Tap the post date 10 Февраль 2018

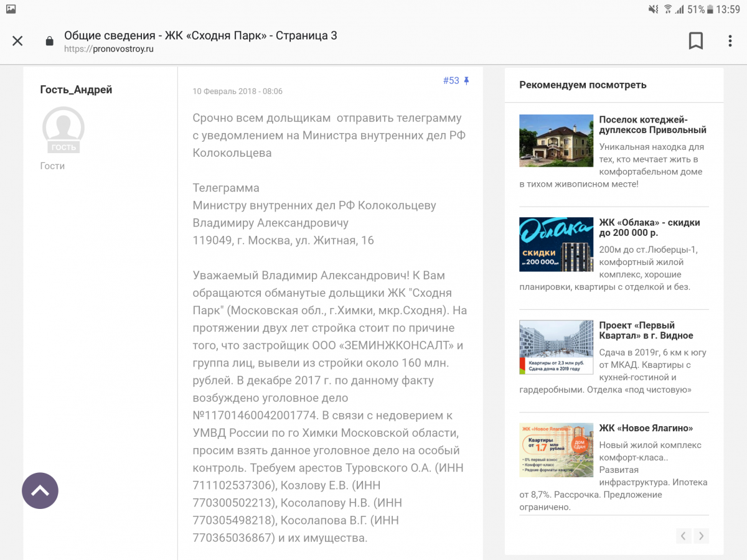(238, 91)
